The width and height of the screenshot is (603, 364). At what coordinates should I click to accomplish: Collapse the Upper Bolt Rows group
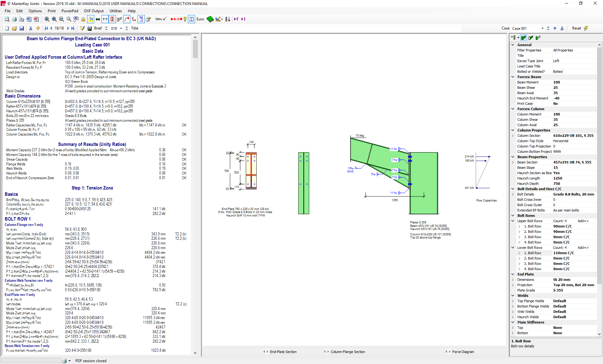coord(513,221)
